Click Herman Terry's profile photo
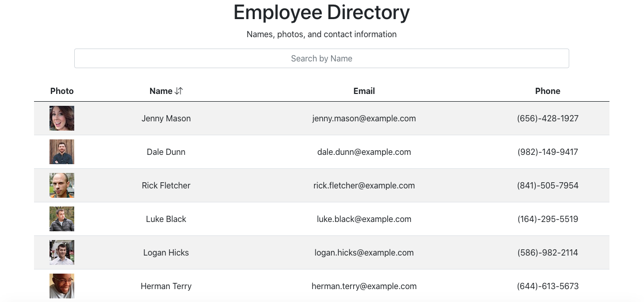Viewport: 644px width, 302px height. tap(62, 286)
